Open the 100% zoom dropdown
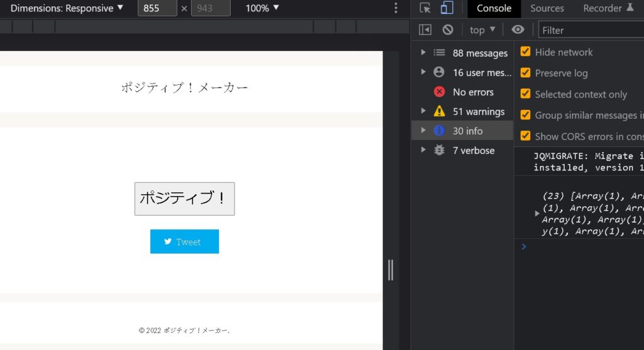Image resolution: width=644 pixels, height=350 pixels. click(x=262, y=8)
